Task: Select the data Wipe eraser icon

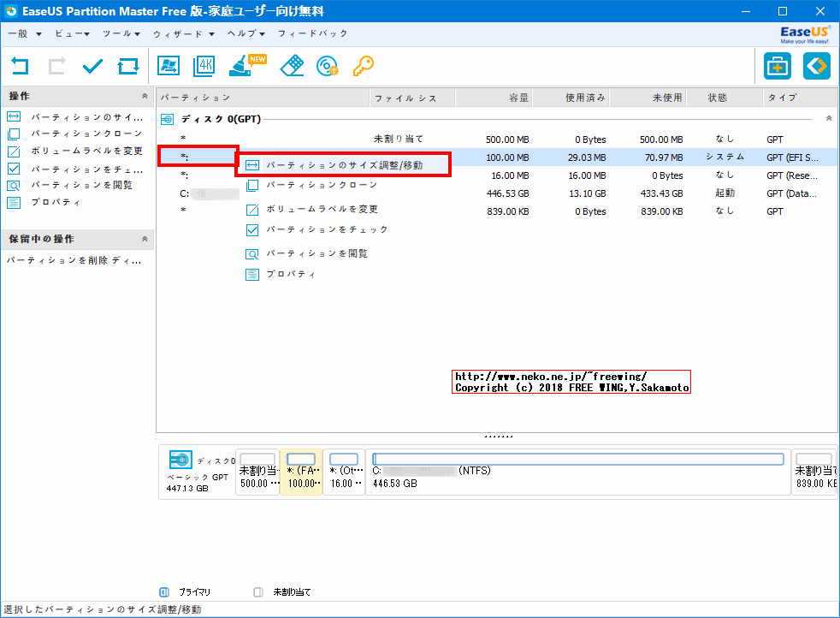Action: [291, 66]
